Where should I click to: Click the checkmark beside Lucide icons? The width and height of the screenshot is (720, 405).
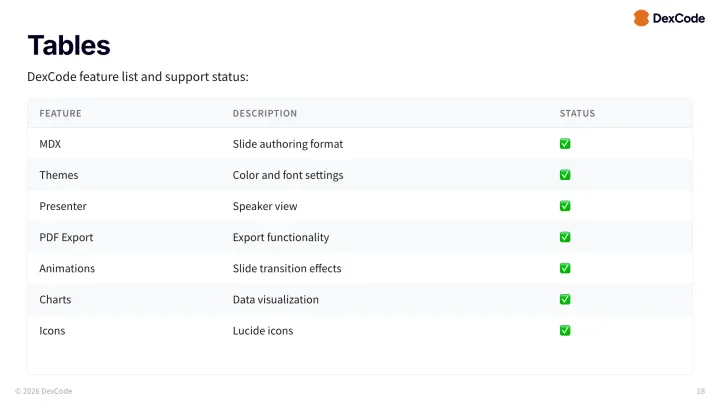565,330
